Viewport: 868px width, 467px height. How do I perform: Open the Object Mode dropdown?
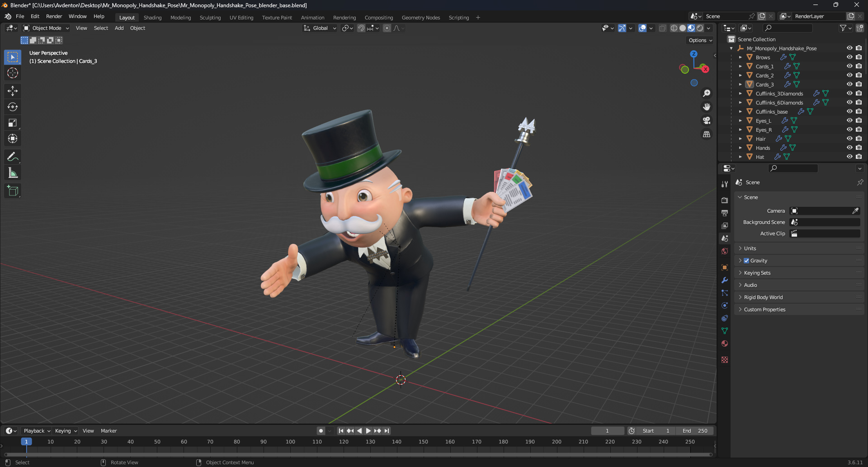46,28
